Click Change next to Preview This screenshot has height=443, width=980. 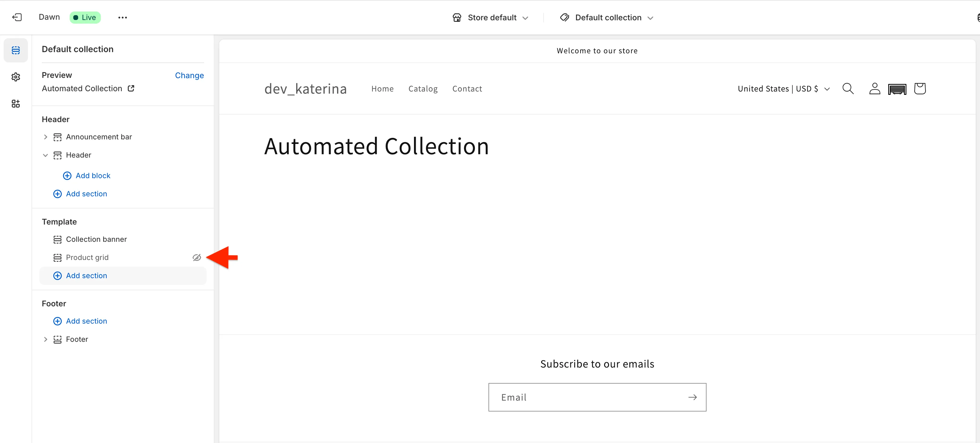click(x=189, y=75)
